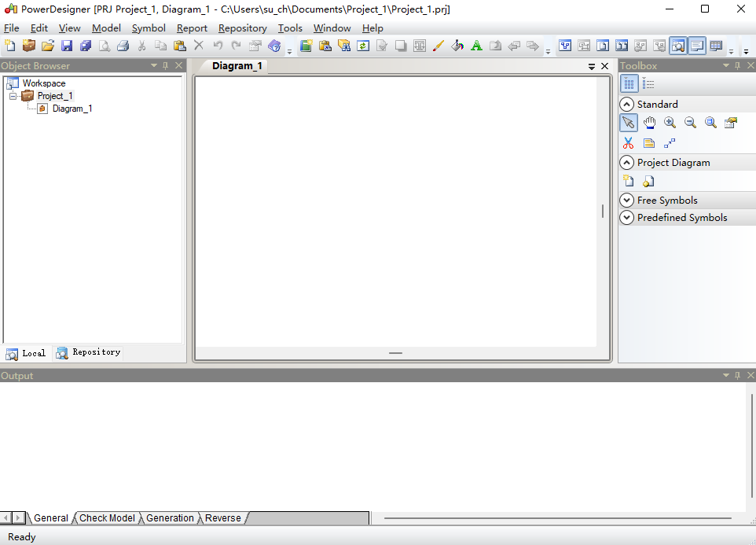Open the Toolbox panel options dropdown arrow
Screen dimensions: 756x545
click(726, 65)
